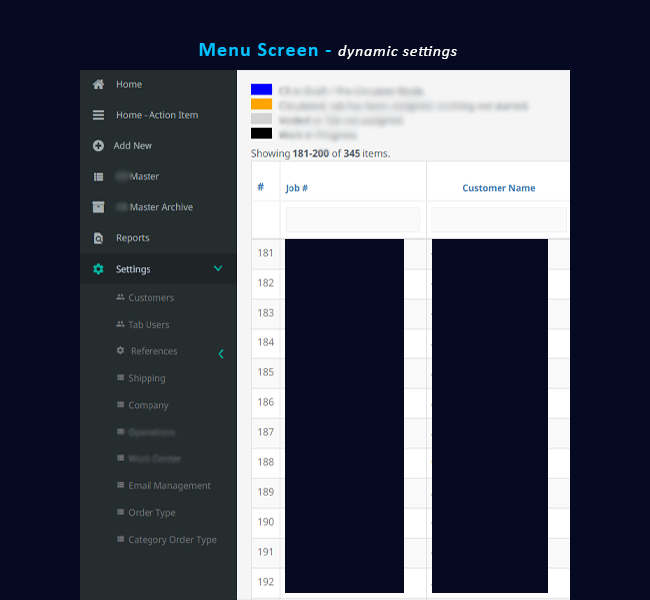Collapse the Settings menu chevron

(x=218, y=269)
